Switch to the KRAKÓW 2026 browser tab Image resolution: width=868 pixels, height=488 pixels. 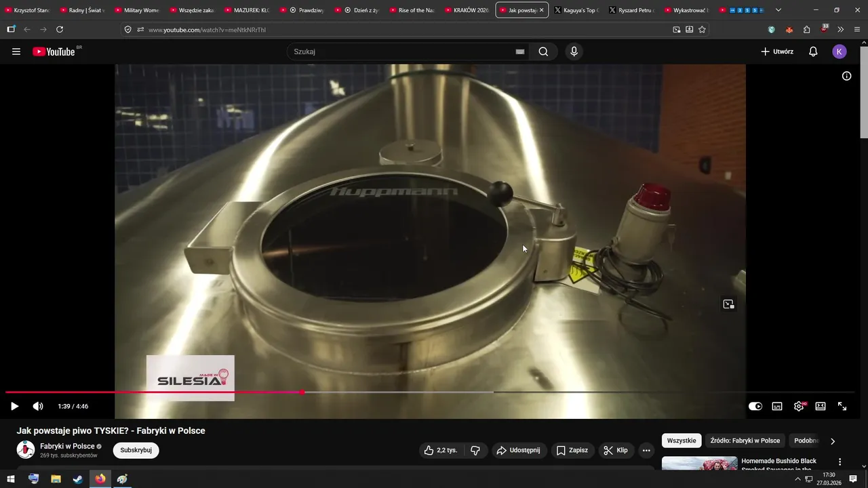click(467, 10)
